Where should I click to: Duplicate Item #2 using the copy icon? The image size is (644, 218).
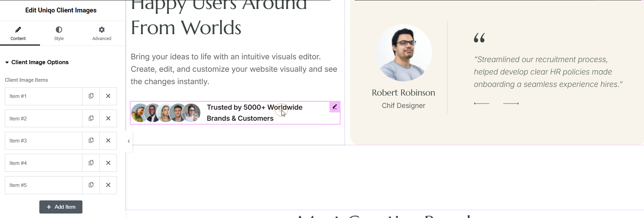tap(91, 118)
